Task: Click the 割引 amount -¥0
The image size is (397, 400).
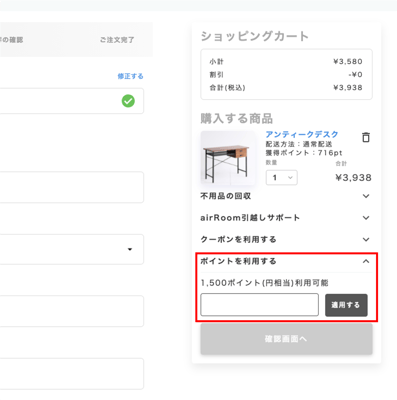Action: coord(355,75)
